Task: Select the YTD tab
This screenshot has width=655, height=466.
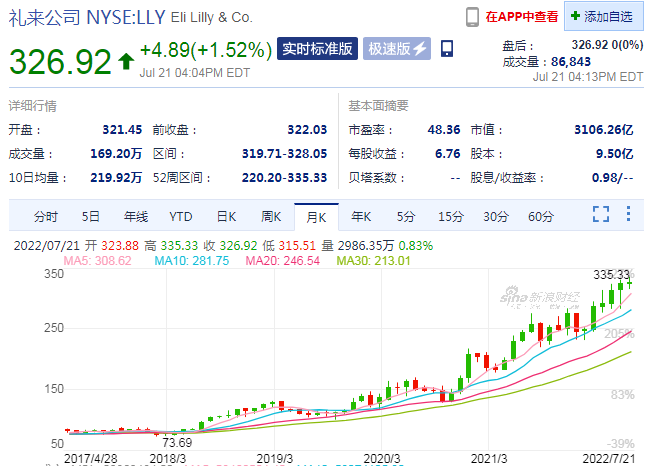Action: click(x=181, y=217)
